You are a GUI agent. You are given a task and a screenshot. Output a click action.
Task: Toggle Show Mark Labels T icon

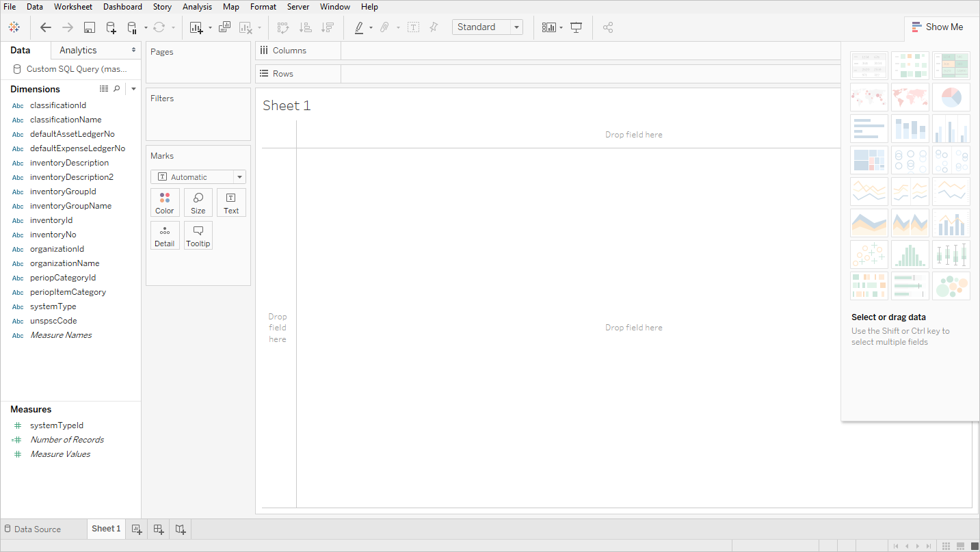(x=413, y=27)
